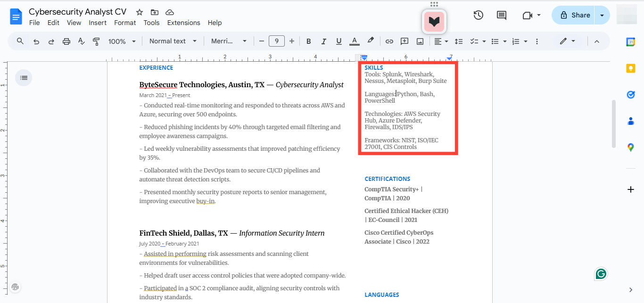This screenshot has height=303, width=644.
Task: Expand the Share options arrow
Action: [602, 15]
